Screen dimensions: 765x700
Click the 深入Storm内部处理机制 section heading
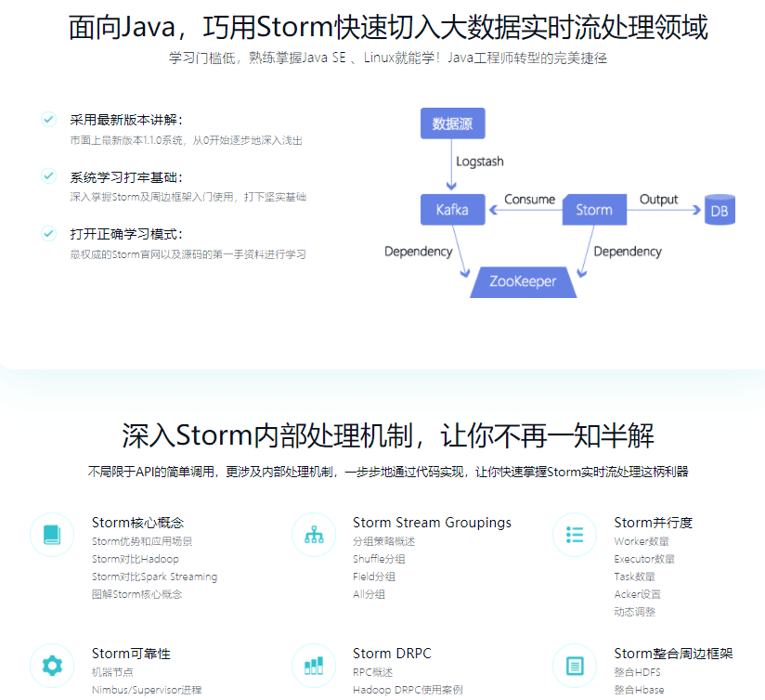click(382, 434)
